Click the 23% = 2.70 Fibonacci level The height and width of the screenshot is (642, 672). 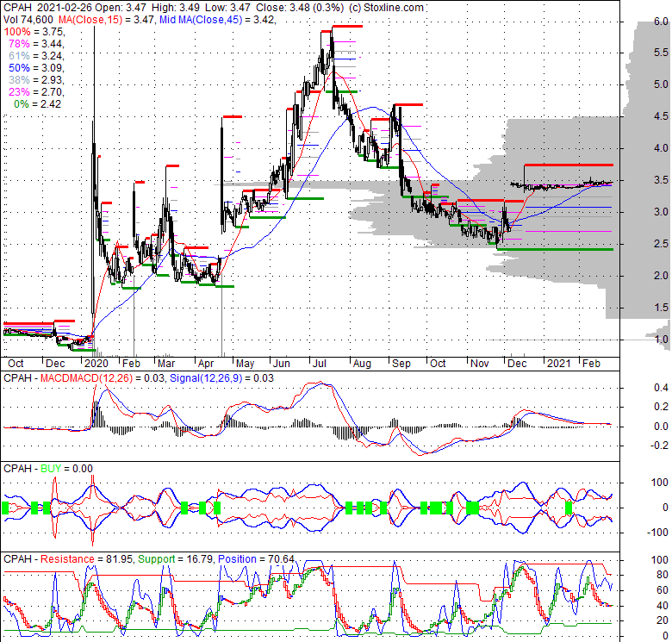click(x=36, y=92)
